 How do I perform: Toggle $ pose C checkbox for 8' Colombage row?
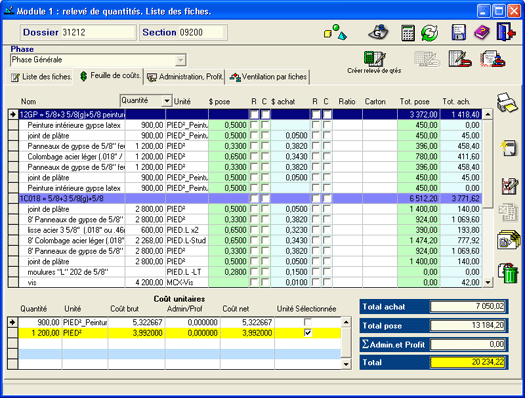click(x=265, y=240)
